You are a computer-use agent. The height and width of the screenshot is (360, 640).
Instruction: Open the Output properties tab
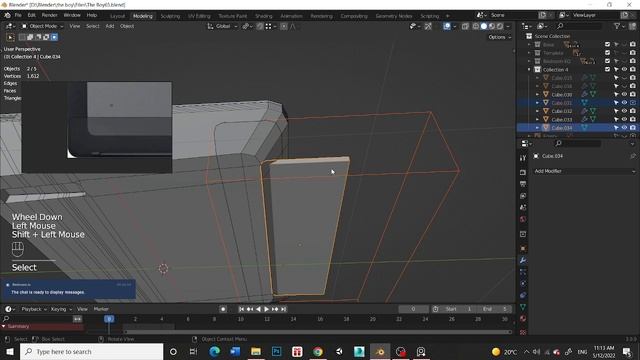click(x=523, y=184)
